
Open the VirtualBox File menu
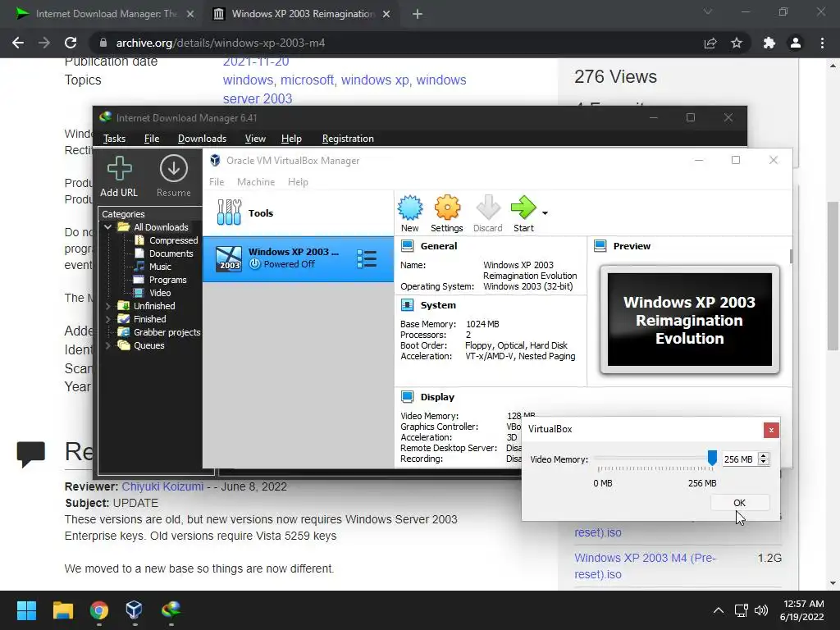click(x=217, y=182)
